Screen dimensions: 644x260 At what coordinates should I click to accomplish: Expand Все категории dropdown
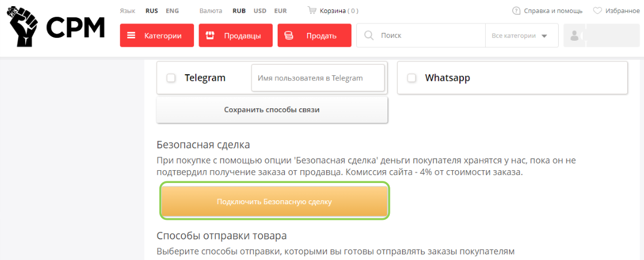[521, 36]
